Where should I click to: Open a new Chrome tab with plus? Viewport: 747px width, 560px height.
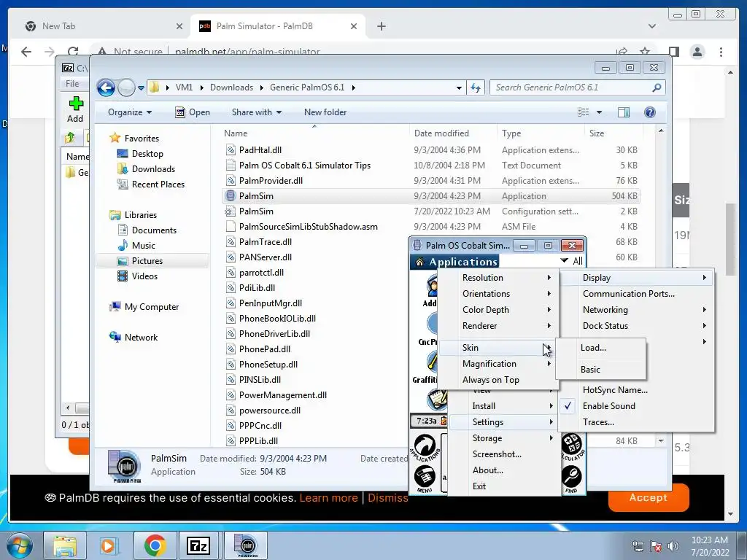coord(381,26)
